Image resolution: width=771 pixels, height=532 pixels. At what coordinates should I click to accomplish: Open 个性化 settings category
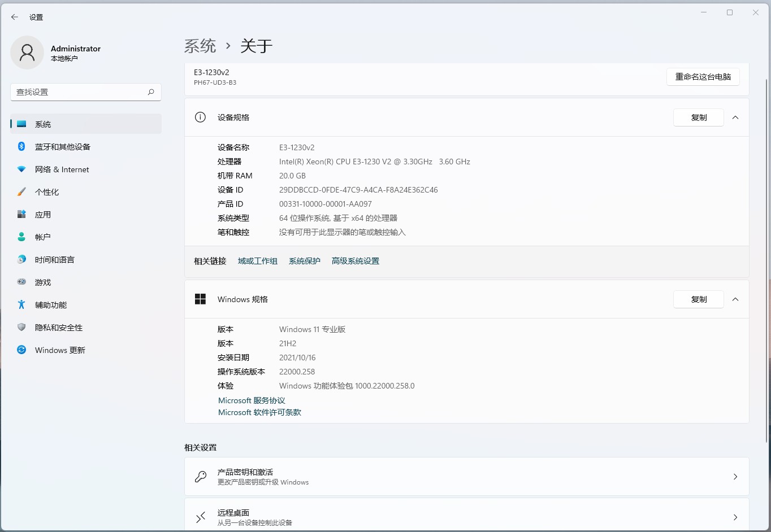pyautogui.click(x=86, y=191)
